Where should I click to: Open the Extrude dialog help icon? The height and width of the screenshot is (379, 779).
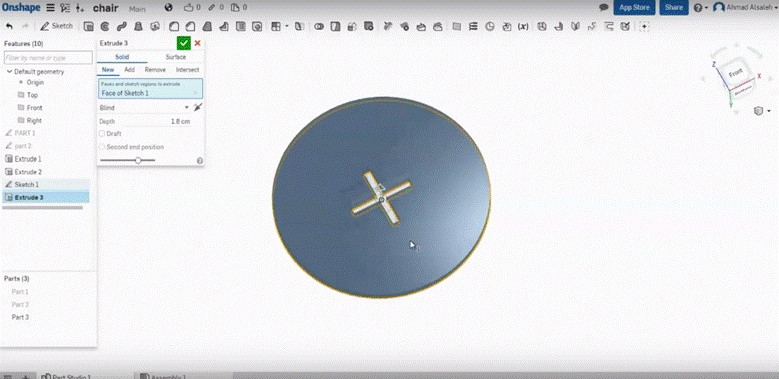tap(200, 160)
